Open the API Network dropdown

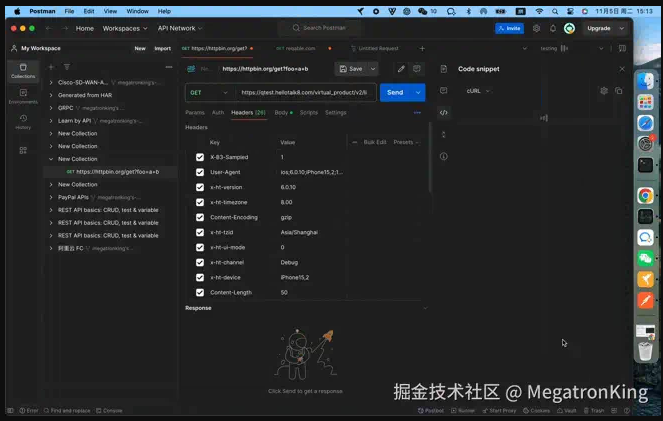pyautogui.click(x=180, y=28)
